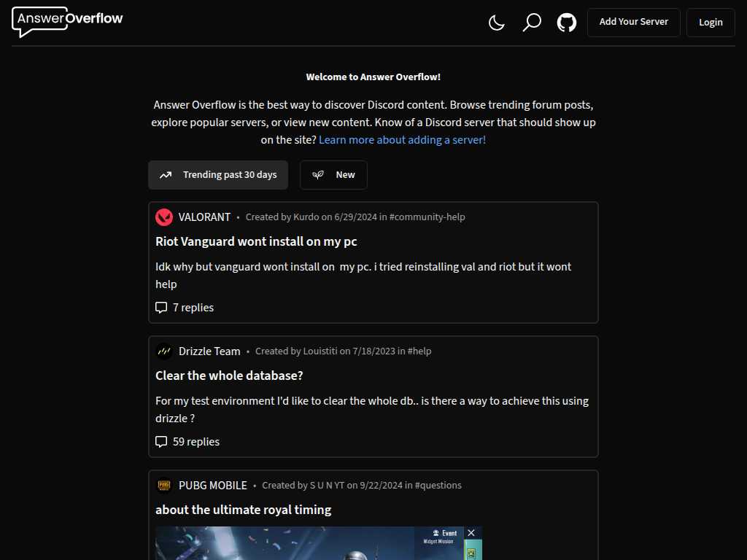Toggle dark mode with the moon icon

click(x=496, y=23)
